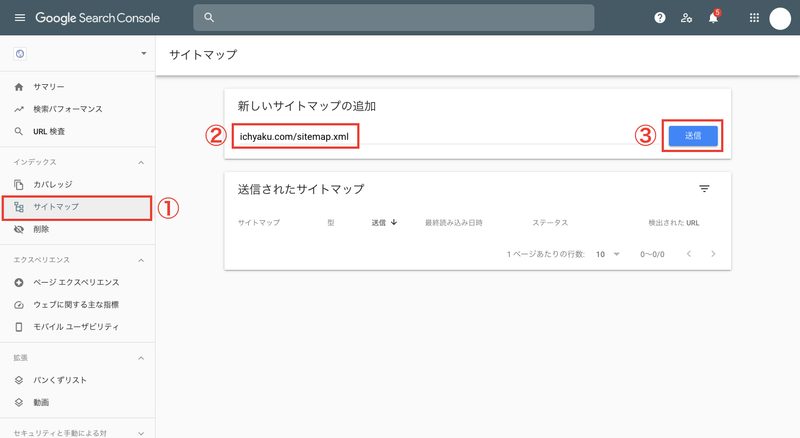
Task: Click magnifier icon beside URL 検査
Action: coord(19,131)
